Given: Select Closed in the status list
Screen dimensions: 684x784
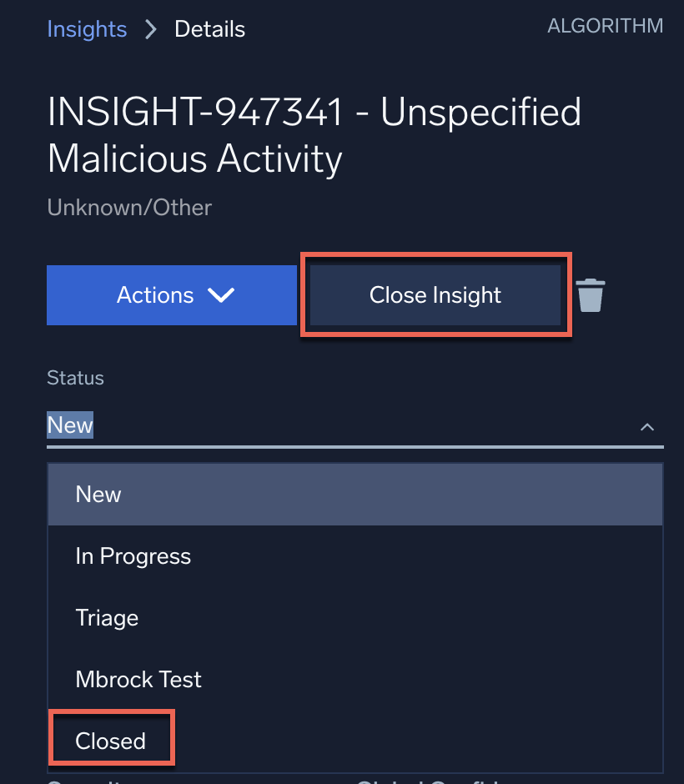Looking at the screenshot, I should [x=111, y=741].
